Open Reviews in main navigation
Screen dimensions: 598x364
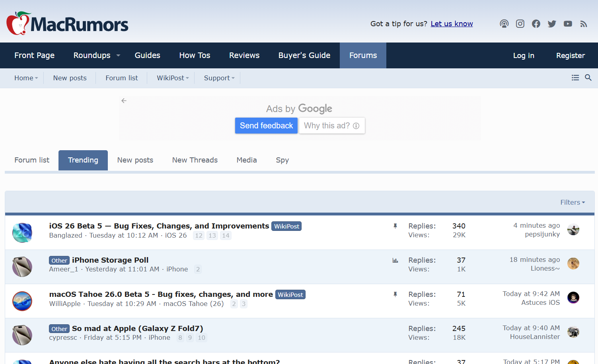click(x=244, y=55)
